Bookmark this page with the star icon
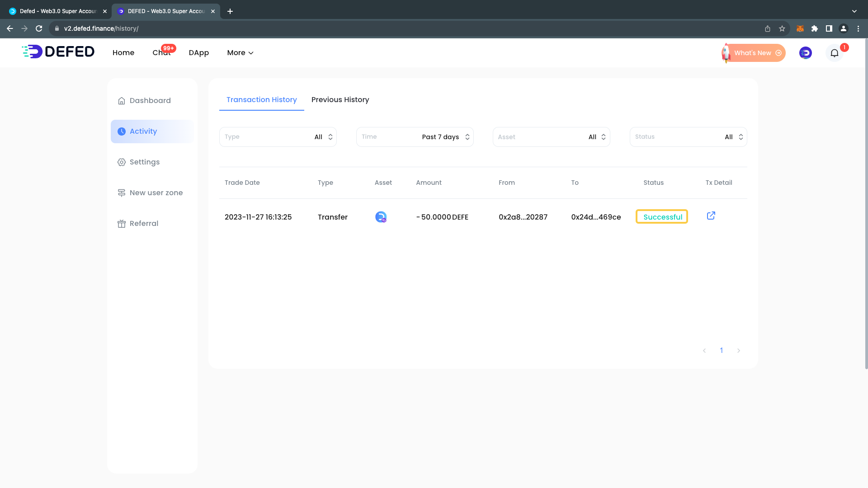The width and height of the screenshot is (868, 488). coord(782,28)
